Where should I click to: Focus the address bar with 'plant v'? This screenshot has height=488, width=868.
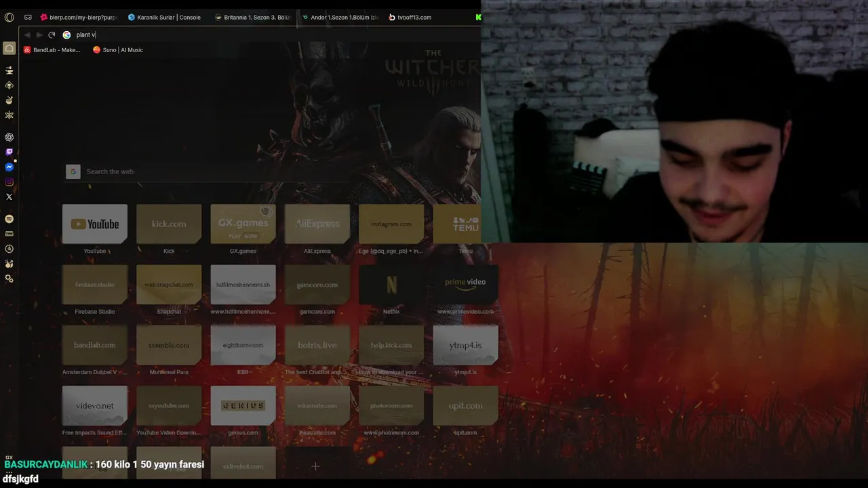click(271, 35)
